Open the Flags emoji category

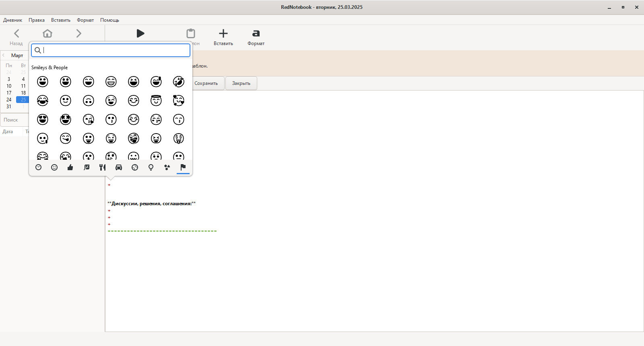click(183, 167)
